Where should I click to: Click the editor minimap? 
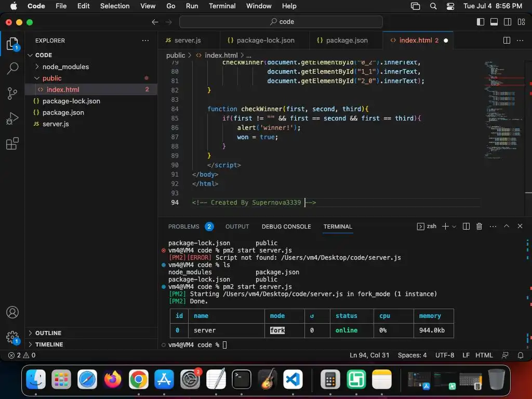pos(504,110)
